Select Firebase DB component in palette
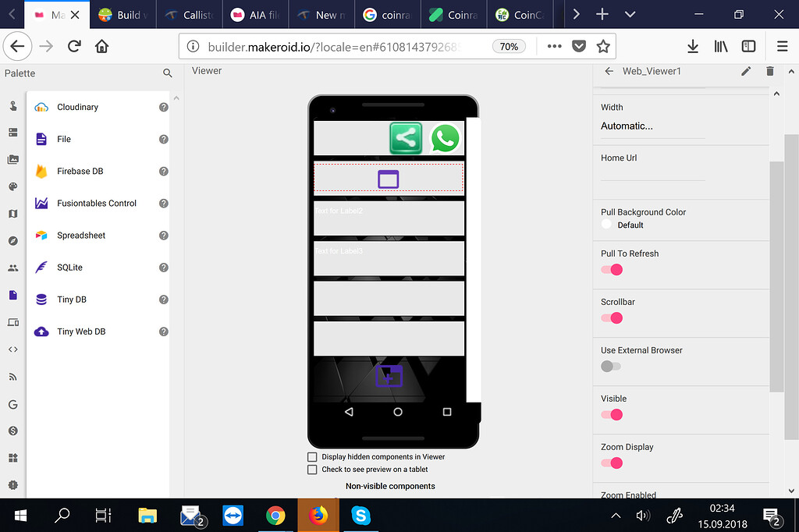The height and width of the screenshot is (532, 799). tap(80, 171)
